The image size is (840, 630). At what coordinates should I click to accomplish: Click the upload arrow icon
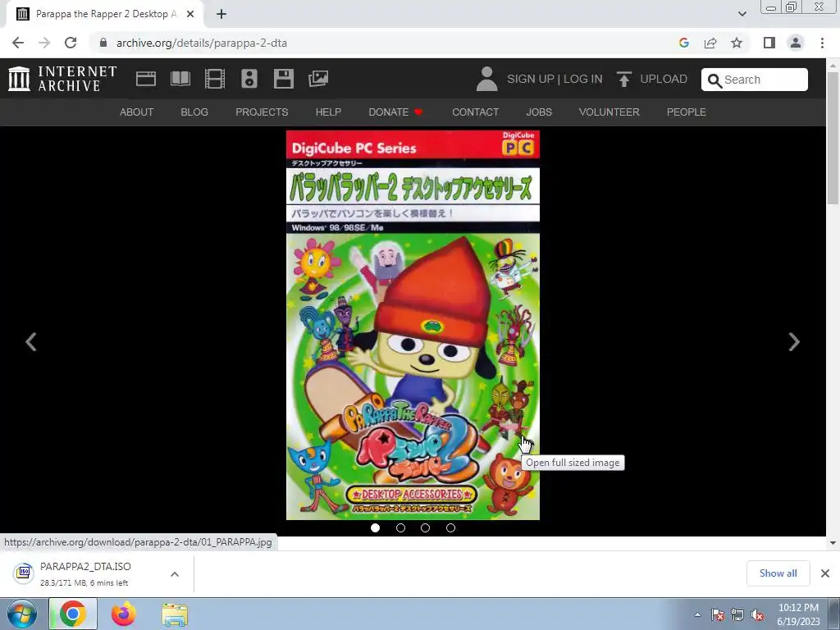[x=623, y=79]
